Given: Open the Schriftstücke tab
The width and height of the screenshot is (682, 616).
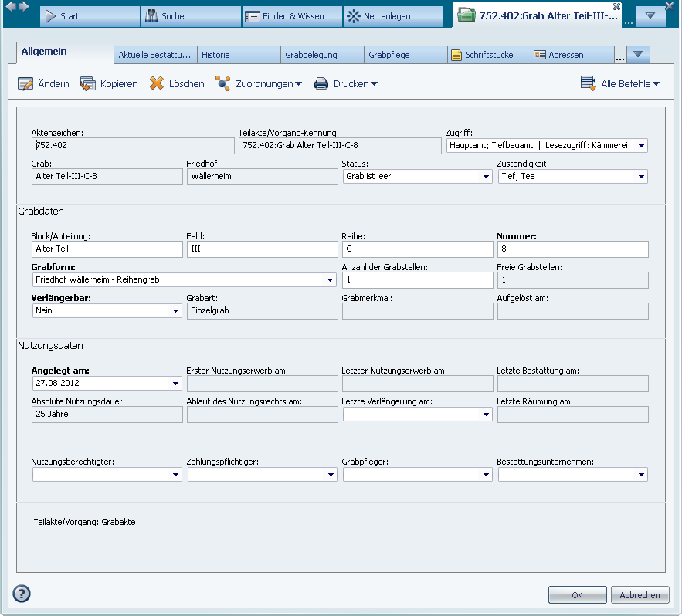Looking at the screenshot, I should pyautogui.click(x=488, y=56).
